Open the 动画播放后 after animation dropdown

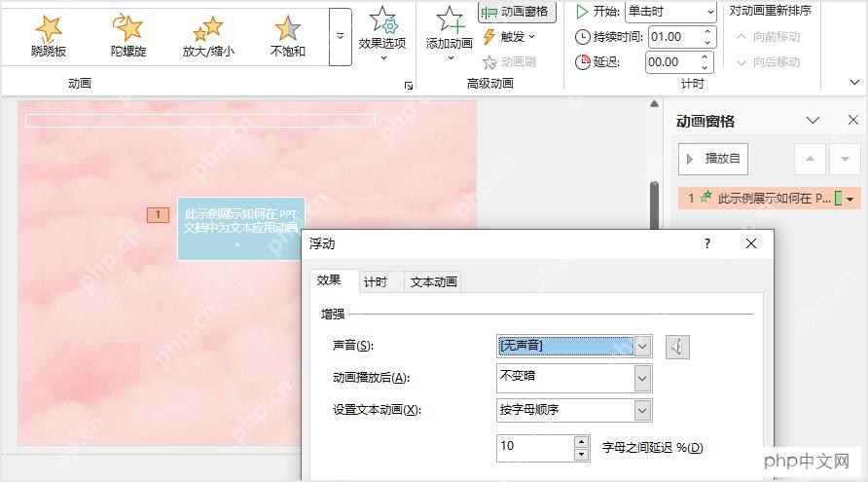coord(642,379)
